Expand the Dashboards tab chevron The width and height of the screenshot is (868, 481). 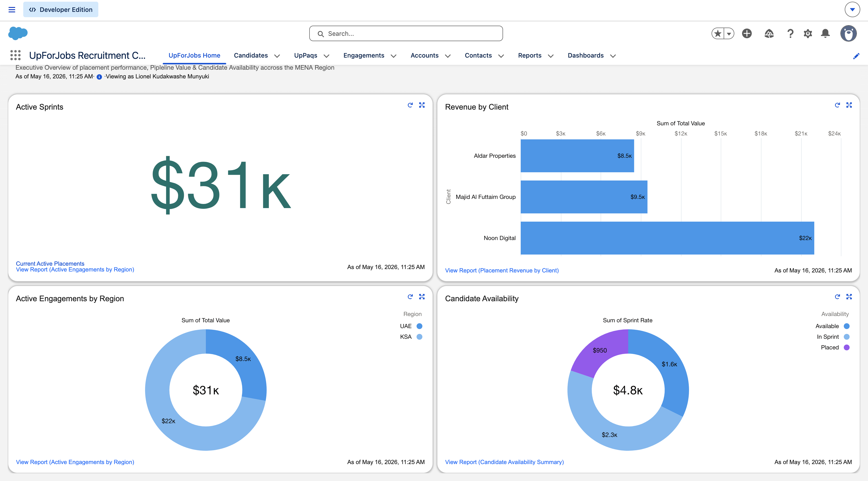[613, 56]
